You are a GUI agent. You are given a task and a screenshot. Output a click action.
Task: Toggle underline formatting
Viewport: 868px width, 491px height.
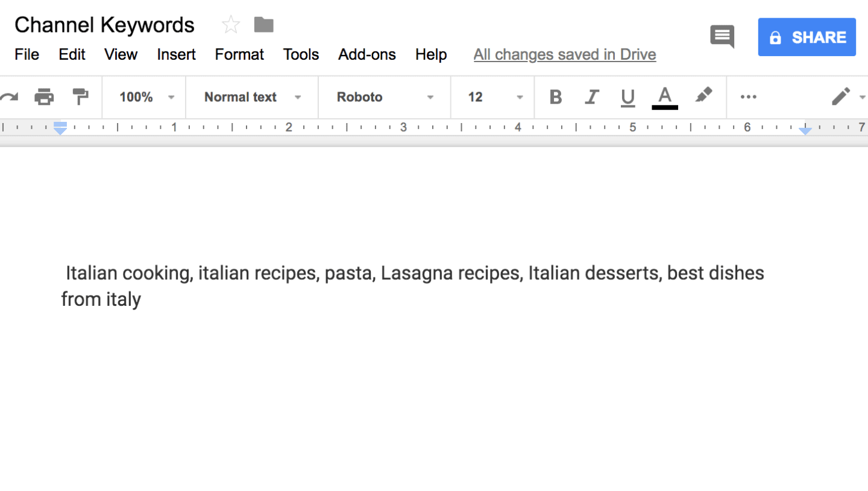tap(627, 98)
